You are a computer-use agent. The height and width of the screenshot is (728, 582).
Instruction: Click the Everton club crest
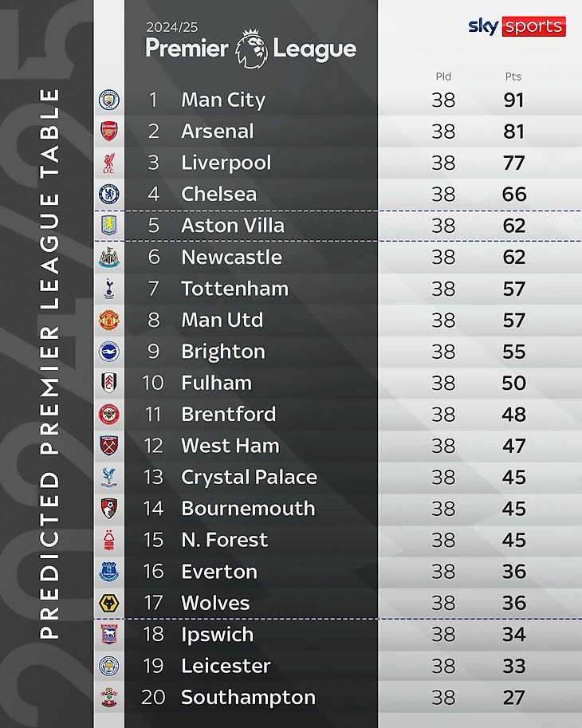point(109,572)
